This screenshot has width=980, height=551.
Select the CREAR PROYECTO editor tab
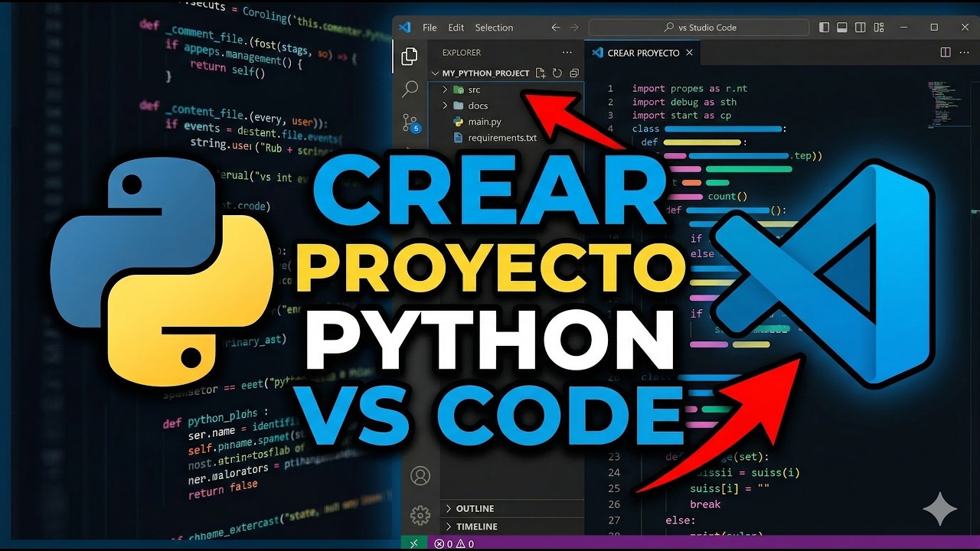click(x=642, y=53)
